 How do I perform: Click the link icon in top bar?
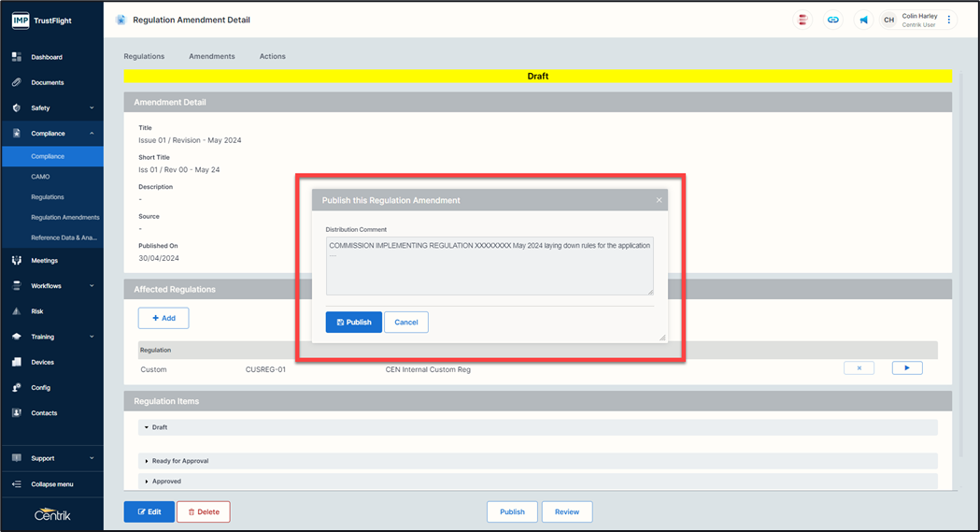coord(833,20)
